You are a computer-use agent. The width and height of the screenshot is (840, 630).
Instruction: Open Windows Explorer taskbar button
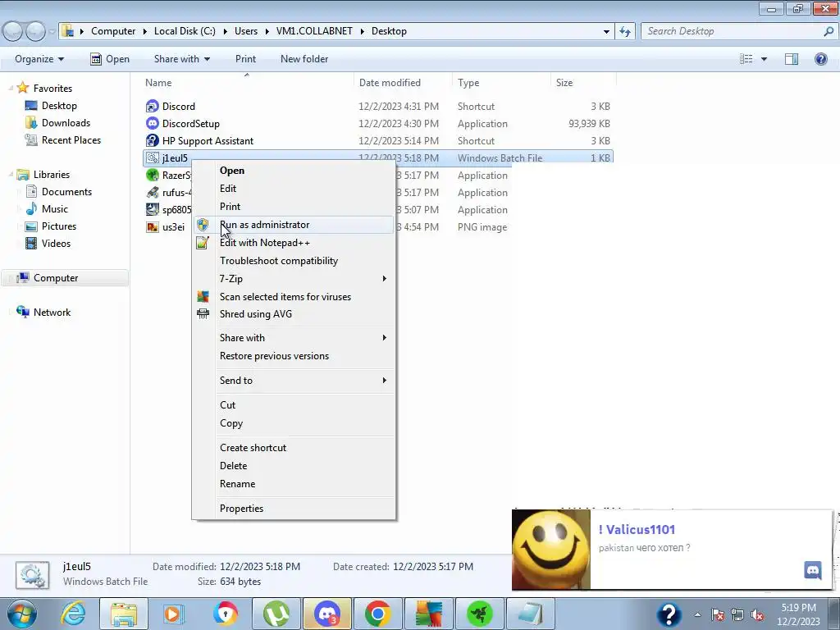pos(124,614)
